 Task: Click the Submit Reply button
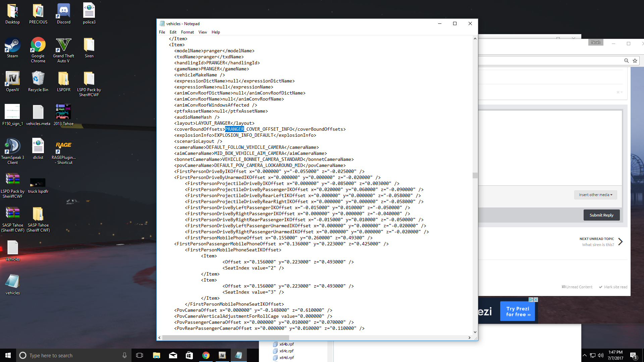coord(601,215)
